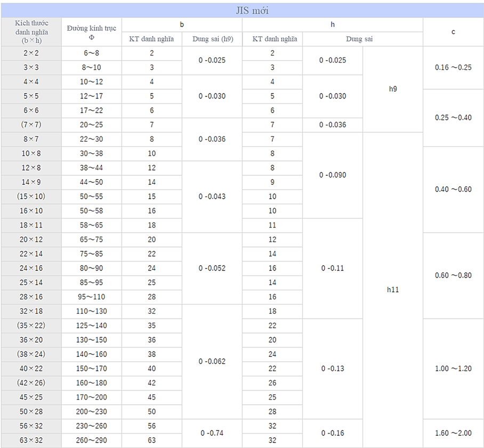The width and height of the screenshot is (484, 448).
Task: Select the 'Dung sai (h9)' column header
Action: tap(212, 39)
